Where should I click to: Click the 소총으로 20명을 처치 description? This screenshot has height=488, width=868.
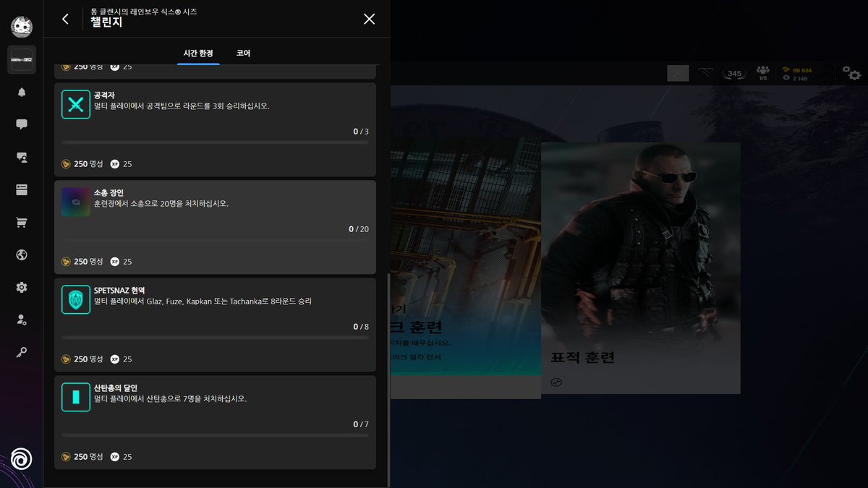[161, 204]
